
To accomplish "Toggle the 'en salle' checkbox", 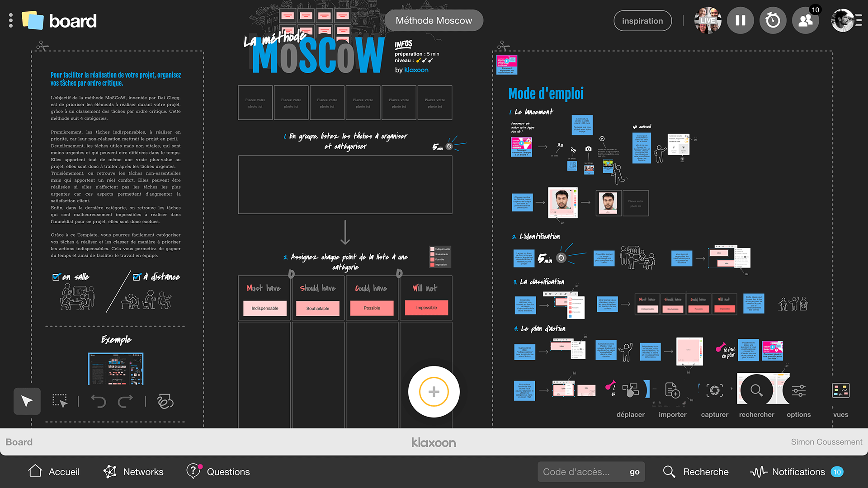I will tap(57, 277).
